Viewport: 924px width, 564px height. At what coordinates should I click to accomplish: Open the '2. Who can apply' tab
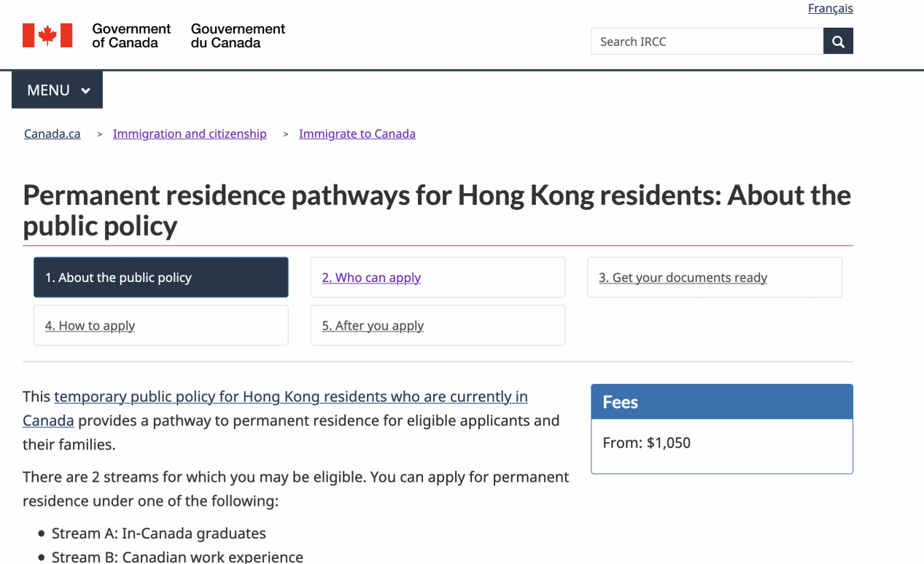pos(371,278)
